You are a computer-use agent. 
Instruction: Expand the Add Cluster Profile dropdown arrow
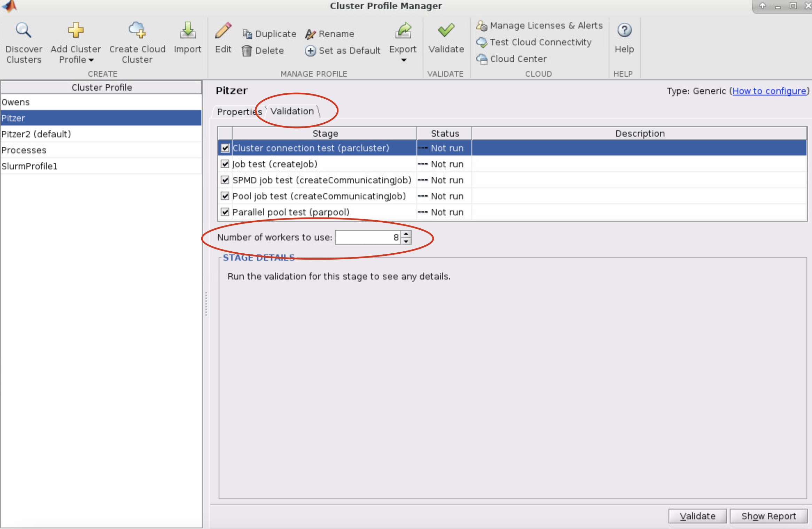coord(91,60)
